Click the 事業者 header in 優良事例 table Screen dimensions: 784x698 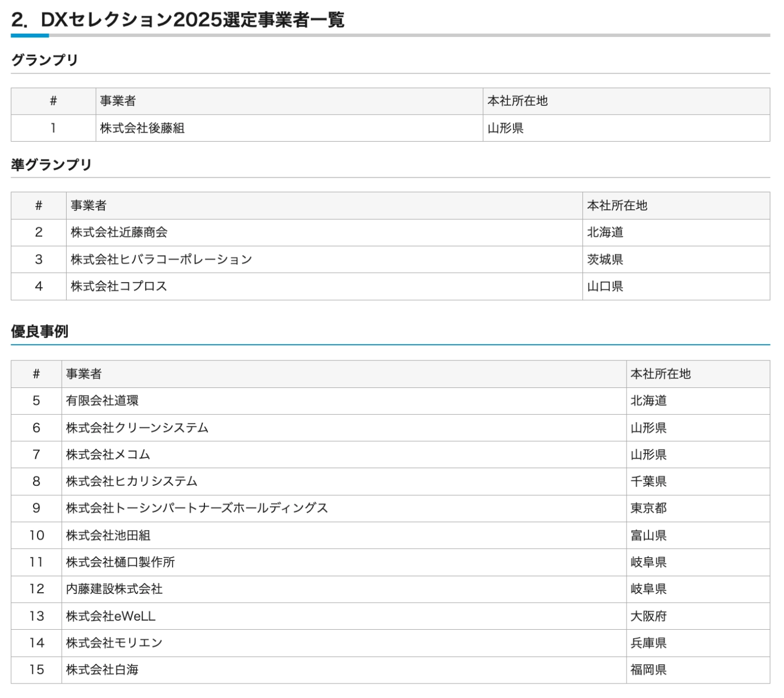344,374
